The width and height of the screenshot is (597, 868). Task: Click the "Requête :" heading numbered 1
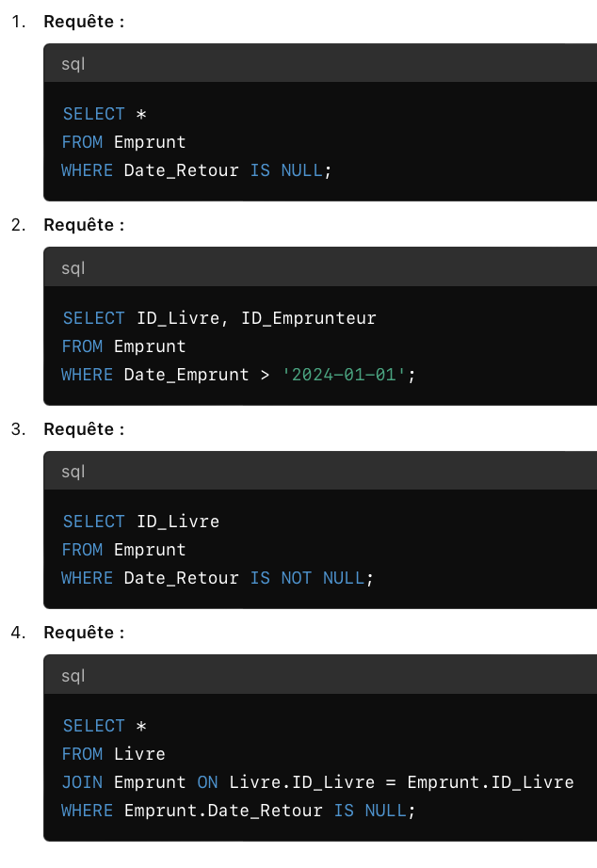pyautogui.click(x=84, y=22)
